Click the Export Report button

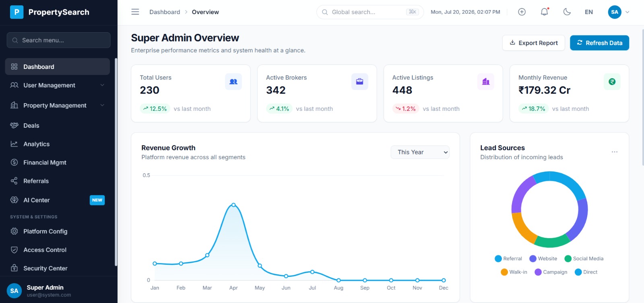[x=534, y=43]
